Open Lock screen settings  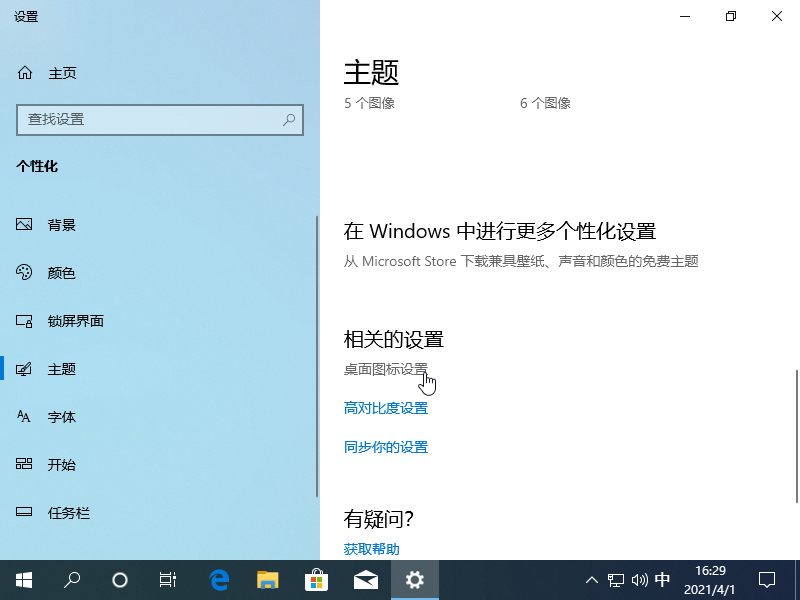[75, 321]
